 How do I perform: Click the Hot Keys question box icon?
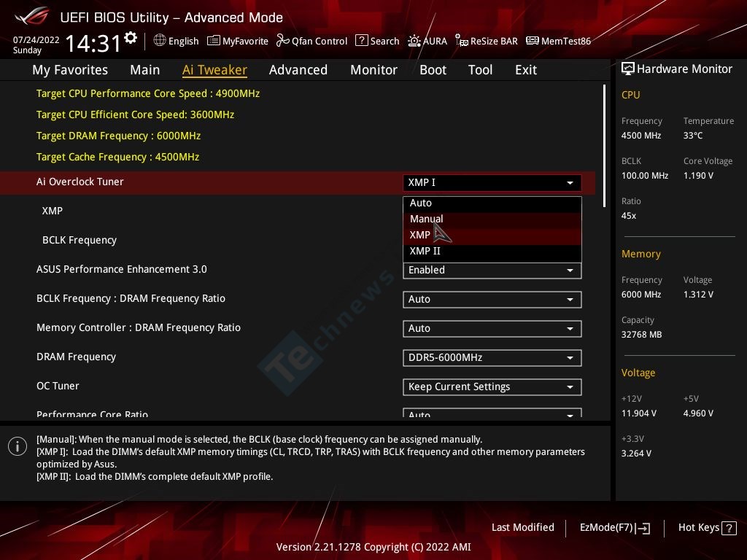pyautogui.click(x=729, y=528)
